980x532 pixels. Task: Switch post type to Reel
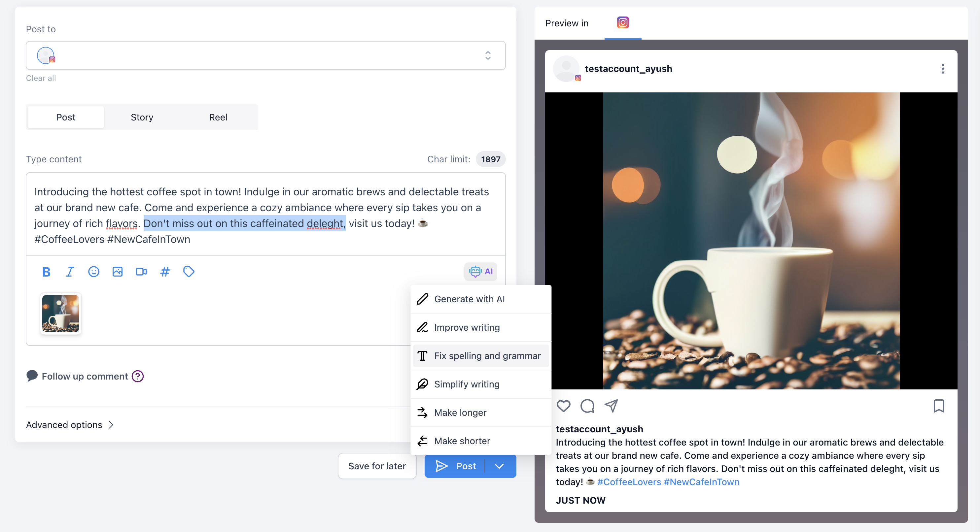[x=218, y=117]
